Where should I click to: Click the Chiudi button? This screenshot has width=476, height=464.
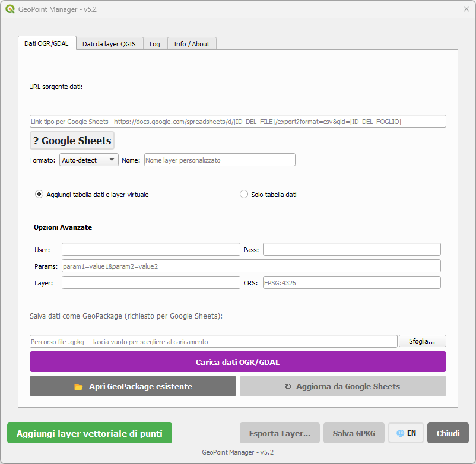[x=448, y=433]
